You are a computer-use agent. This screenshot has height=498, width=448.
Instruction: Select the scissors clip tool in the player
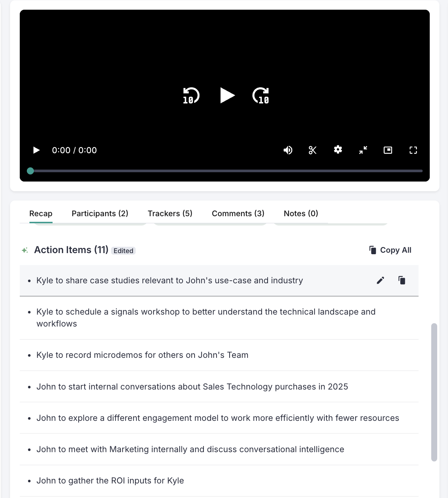[x=313, y=150]
